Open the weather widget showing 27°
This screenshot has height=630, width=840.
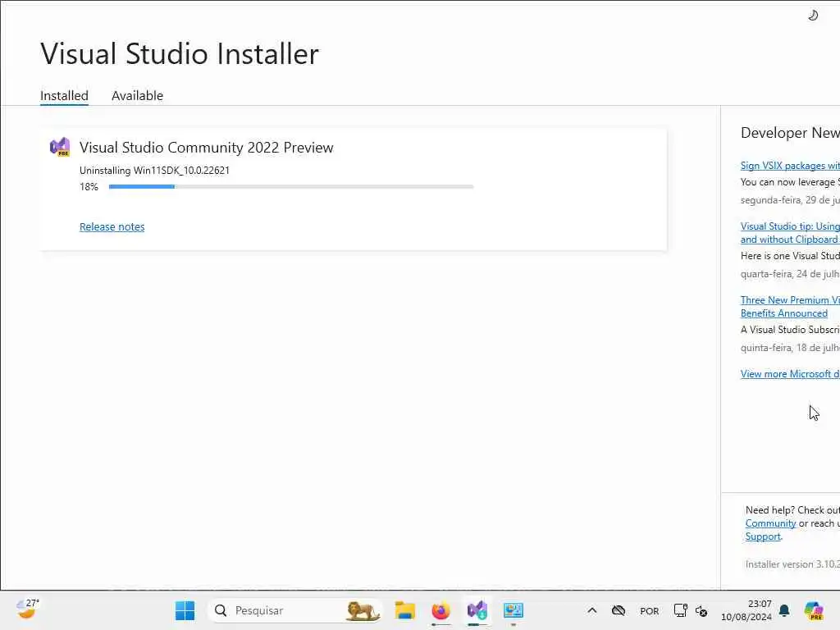pyautogui.click(x=27, y=609)
